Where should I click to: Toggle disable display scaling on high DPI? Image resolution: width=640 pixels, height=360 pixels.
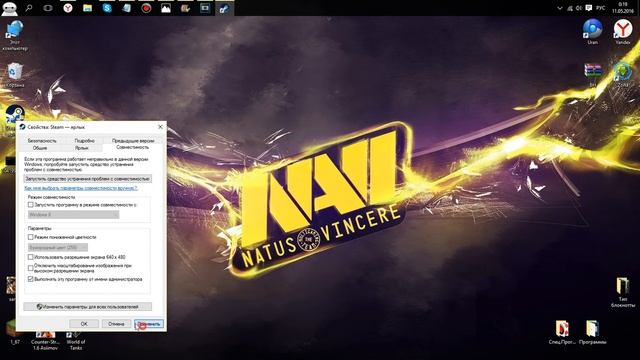(31, 268)
